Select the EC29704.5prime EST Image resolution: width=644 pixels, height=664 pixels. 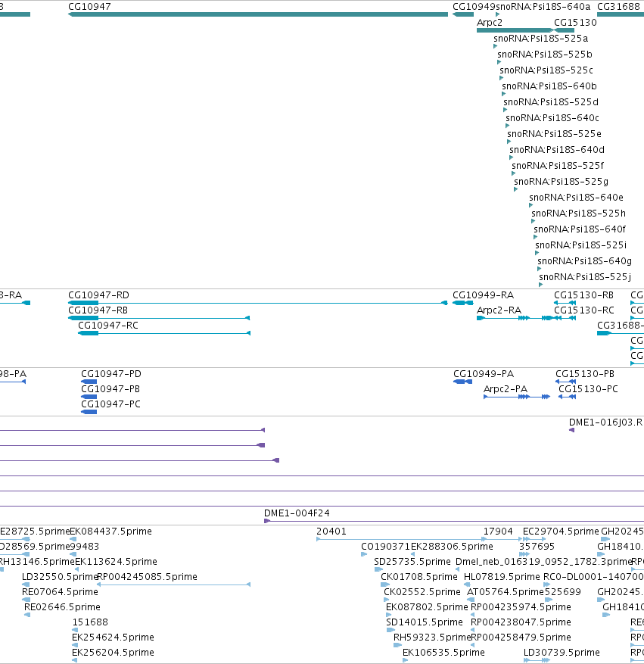click(534, 539)
